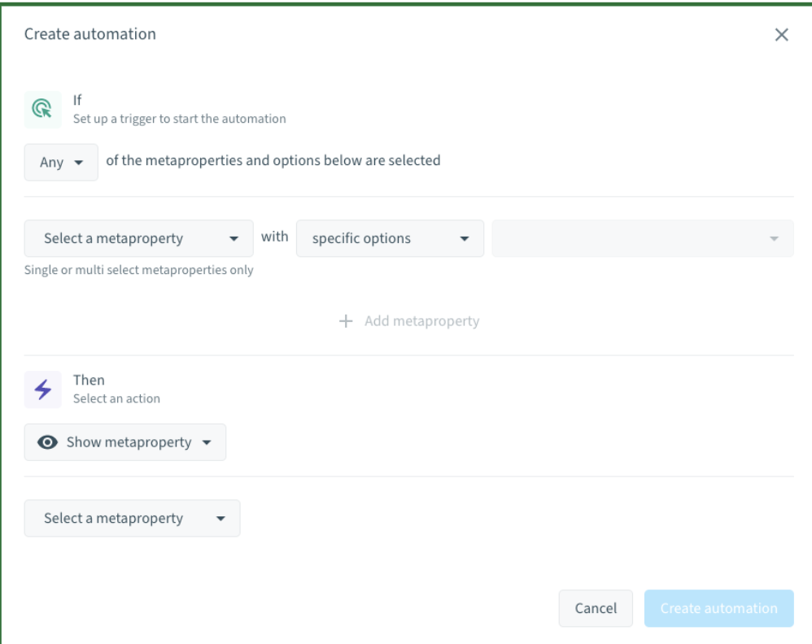Click the eye icon in Show metaproperty
The width and height of the screenshot is (812, 644).
(47, 442)
